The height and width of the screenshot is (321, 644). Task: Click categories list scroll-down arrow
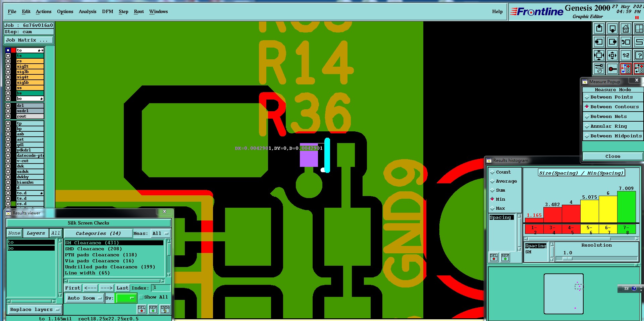[169, 275]
